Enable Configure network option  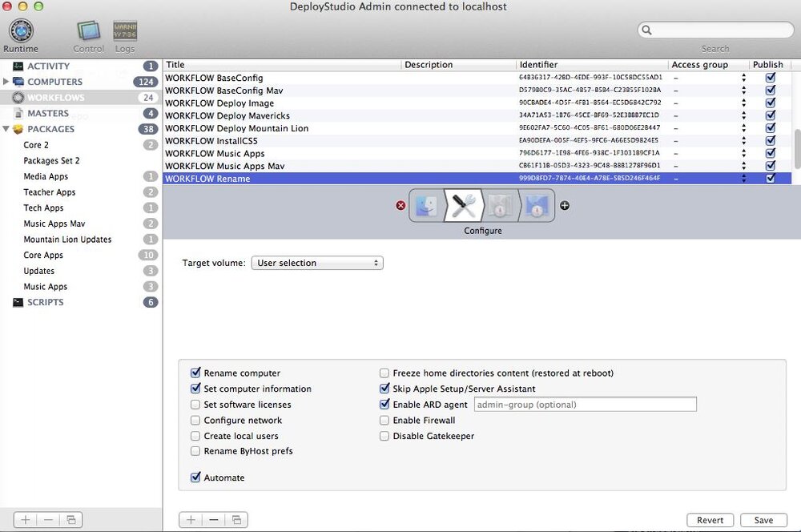click(x=195, y=420)
